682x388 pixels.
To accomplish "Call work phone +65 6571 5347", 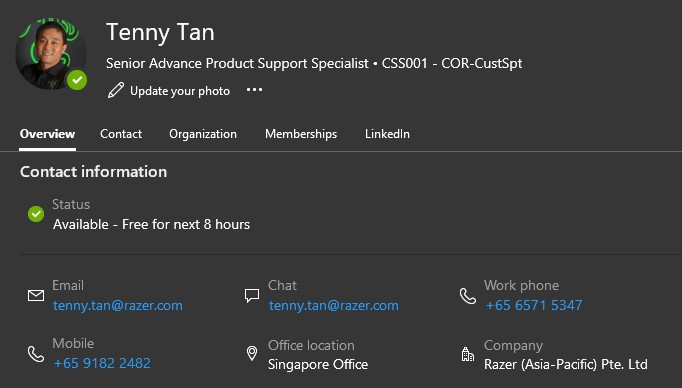I will point(534,305).
